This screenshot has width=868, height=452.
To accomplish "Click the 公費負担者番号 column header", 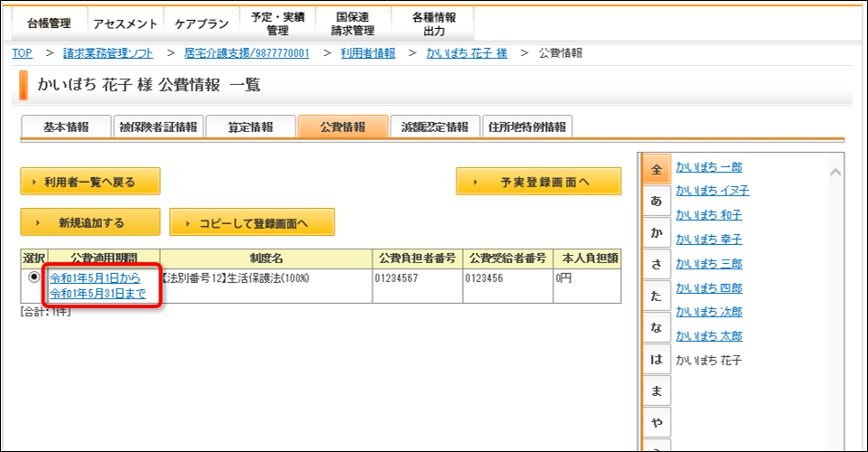I will click(x=418, y=259).
